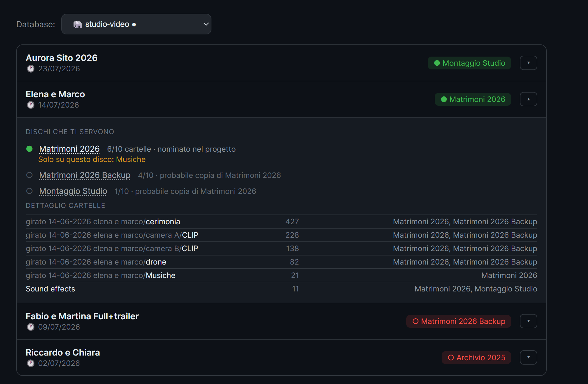Click the file count 11

pyautogui.click(x=296, y=289)
